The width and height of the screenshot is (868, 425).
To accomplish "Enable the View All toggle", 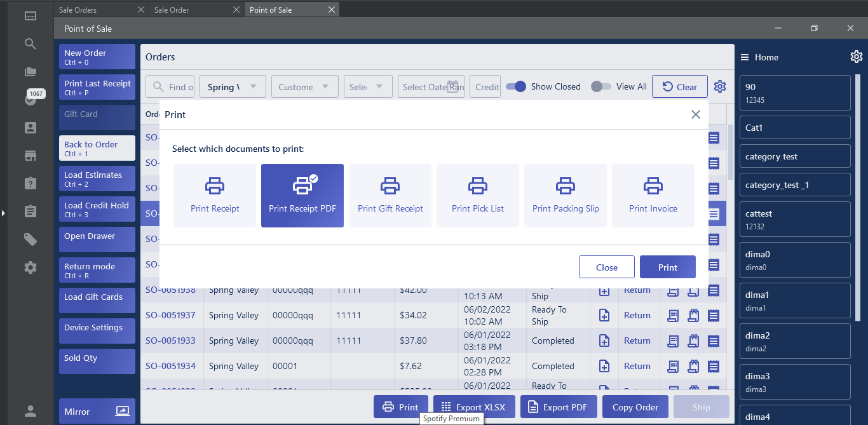I will [600, 86].
